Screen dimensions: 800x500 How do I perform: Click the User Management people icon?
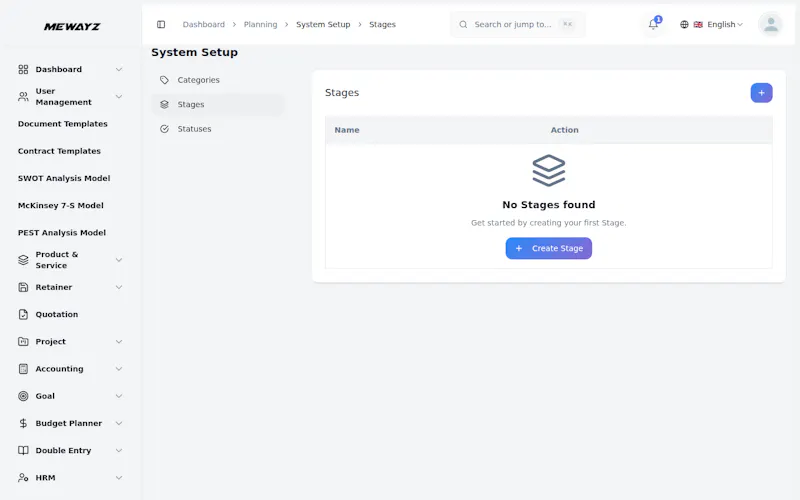click(23, 96)
